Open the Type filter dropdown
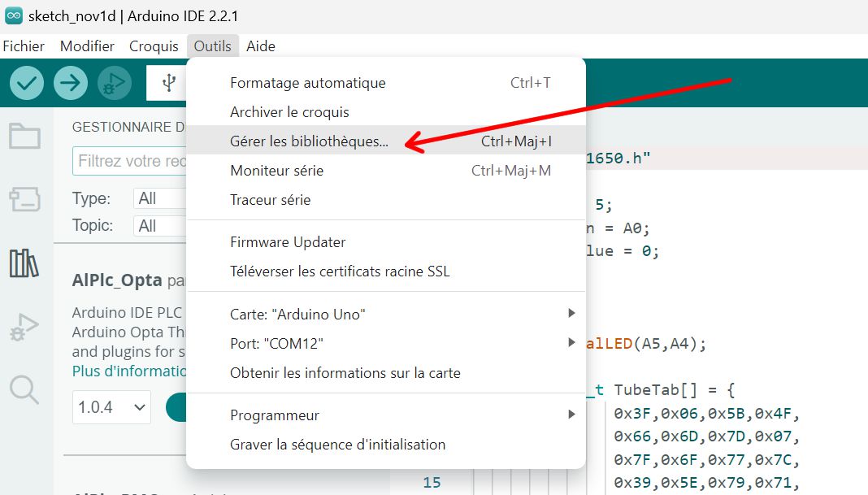The height and width of the screenshot is (495, 868). (159, 198)
